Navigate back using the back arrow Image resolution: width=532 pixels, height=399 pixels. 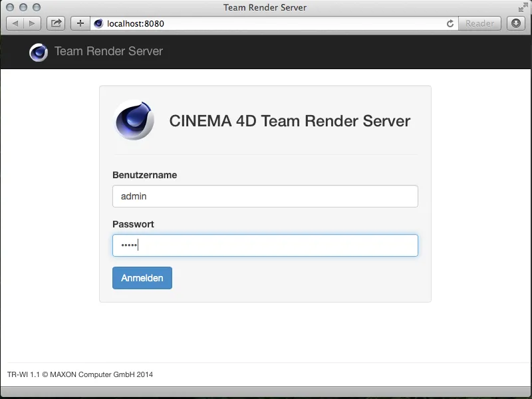coord(15,23)
